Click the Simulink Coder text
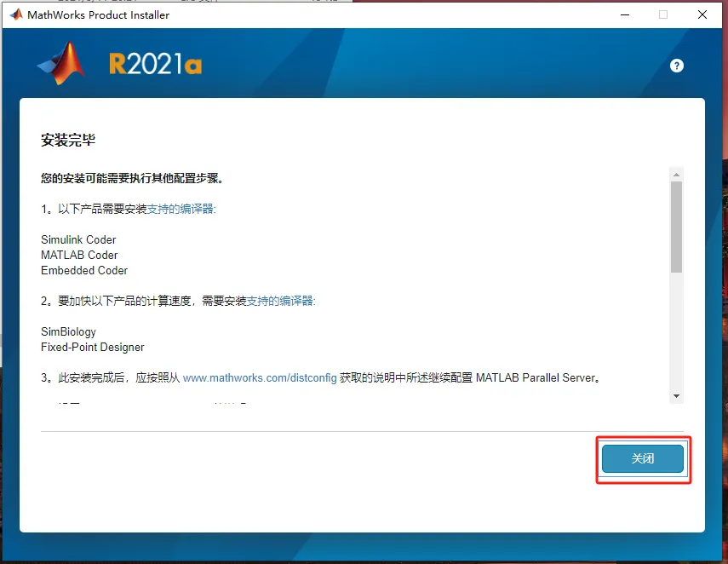 [78, 239]
